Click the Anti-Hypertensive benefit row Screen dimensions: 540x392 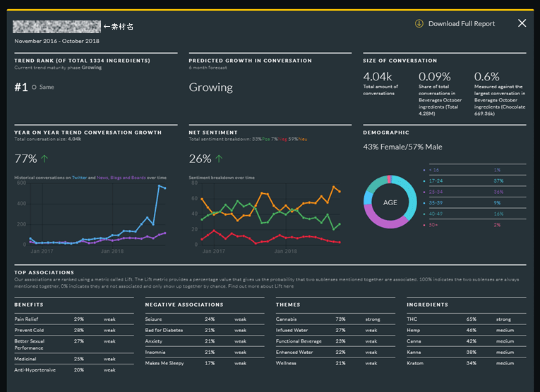[x=74, y=370]
